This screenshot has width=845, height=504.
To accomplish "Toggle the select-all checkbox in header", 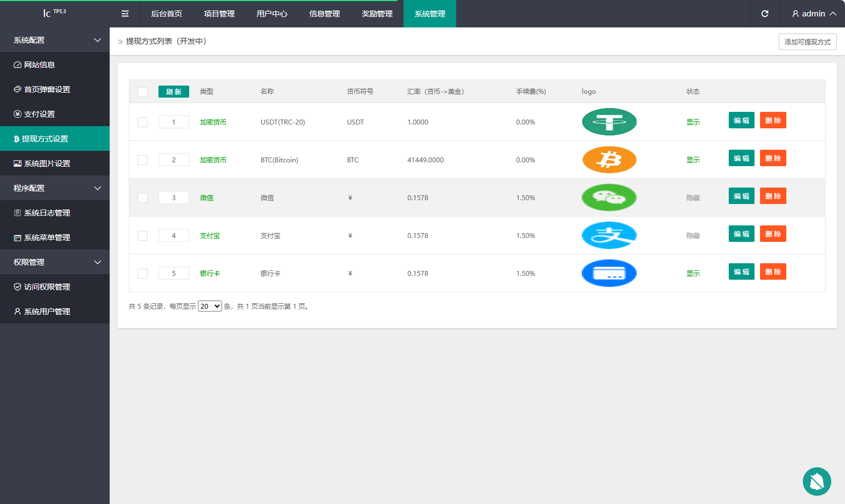I will pos(143,92).
